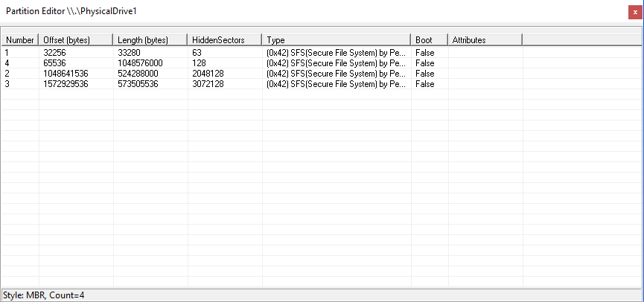Click length value 1048576000
This screenshot has height=302, width=644.
140,63
